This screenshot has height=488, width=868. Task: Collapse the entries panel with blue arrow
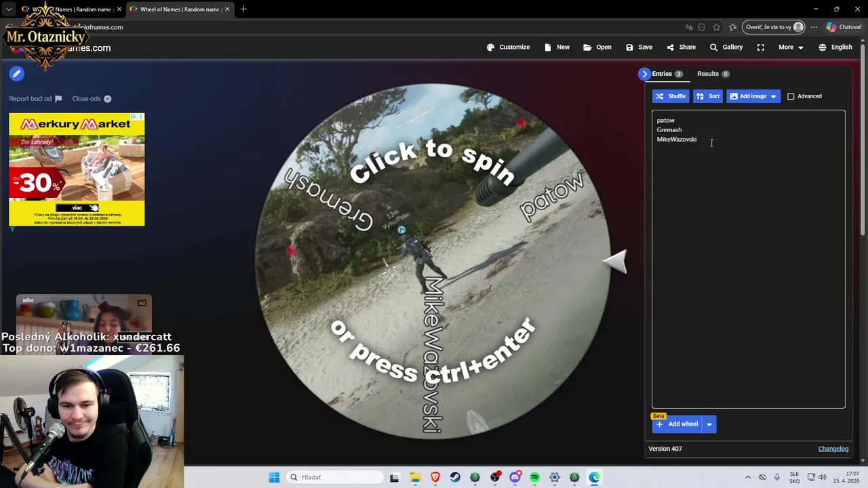click(644, 74)
